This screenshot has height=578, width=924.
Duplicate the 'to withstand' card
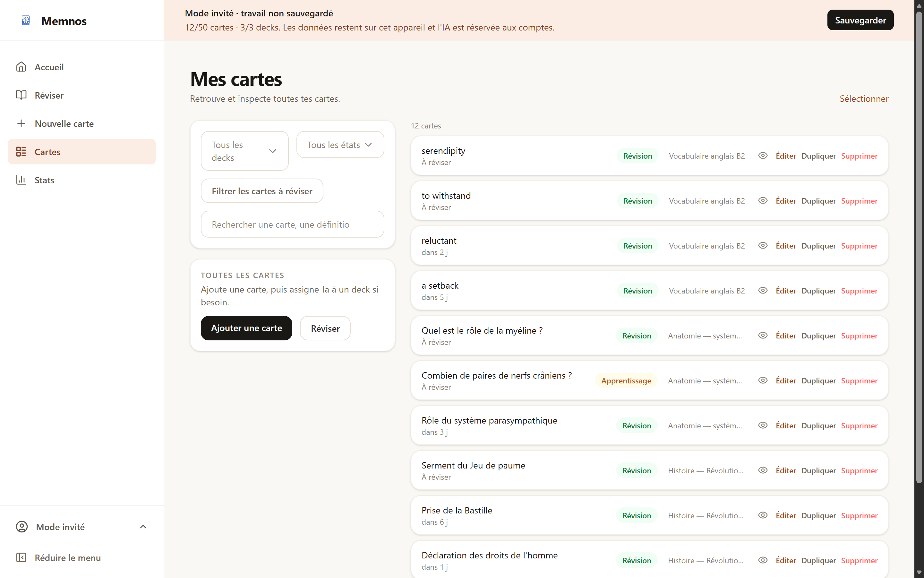pos(818,201)
